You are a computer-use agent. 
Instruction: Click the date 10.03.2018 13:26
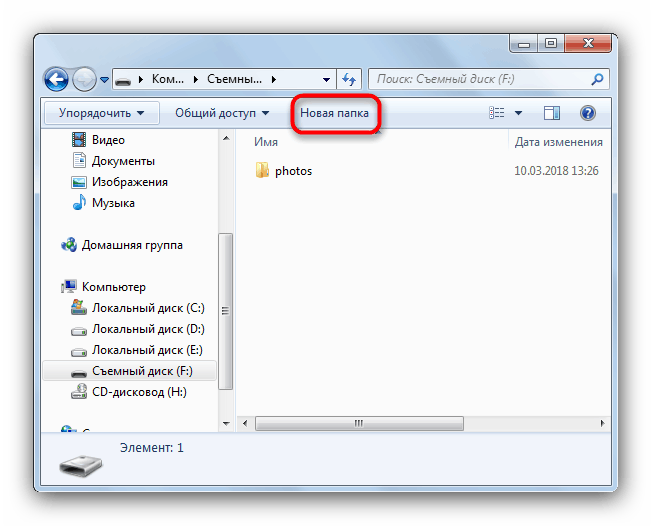(556, 171)
